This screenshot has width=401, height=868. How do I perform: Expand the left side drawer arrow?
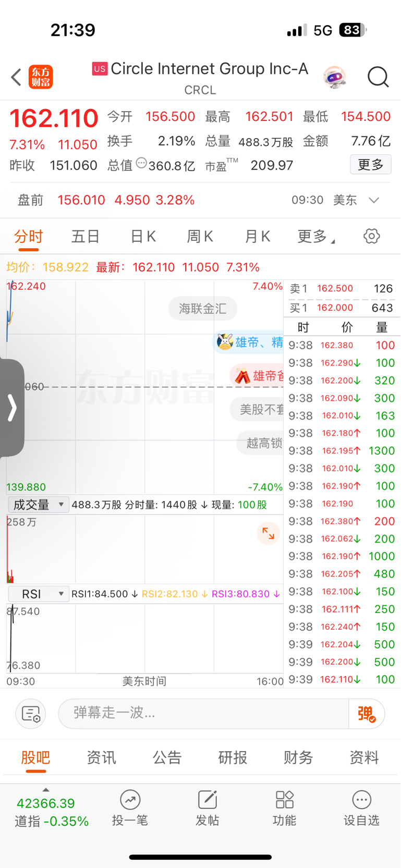pos(12,408)
